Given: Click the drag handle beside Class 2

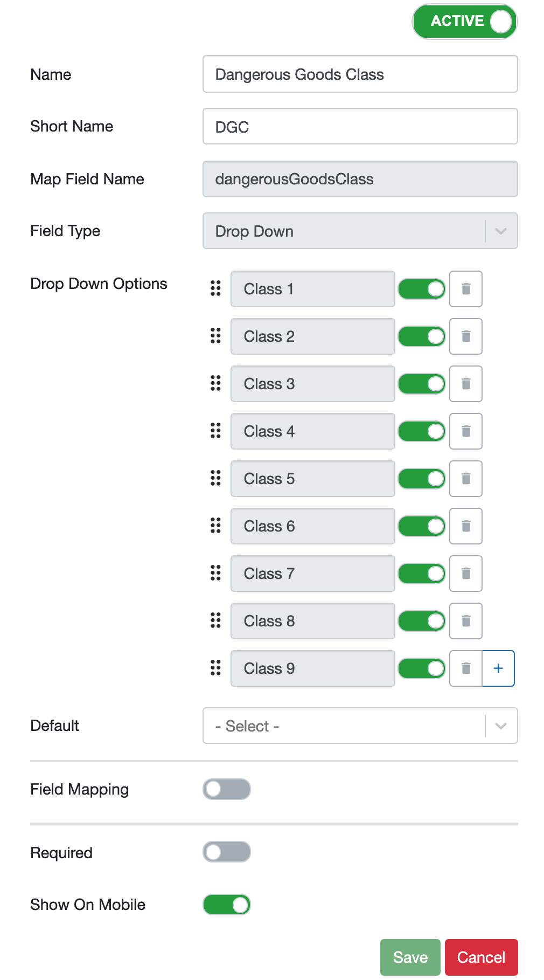Looking at the screenshot, I should pos(215,336).
